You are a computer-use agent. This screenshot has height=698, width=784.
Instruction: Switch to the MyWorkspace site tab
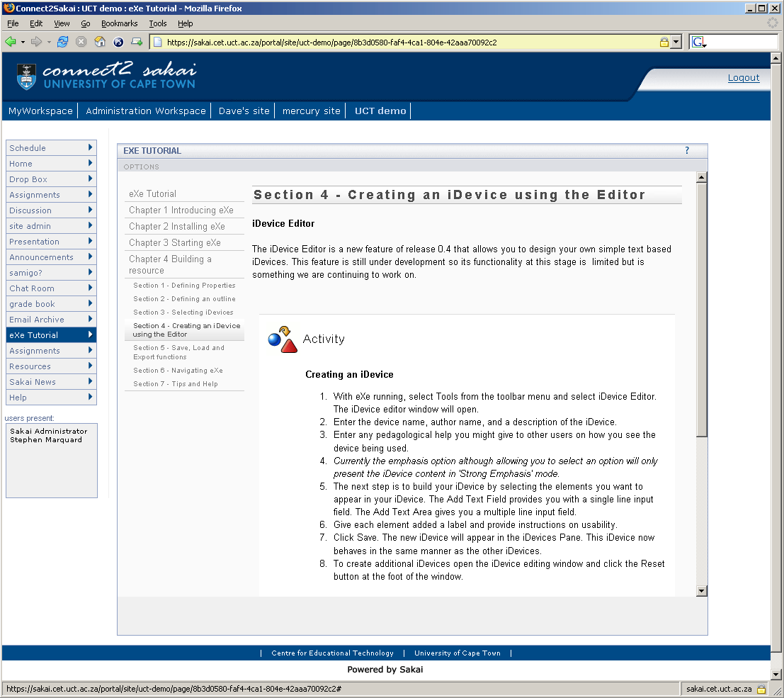point(40,111)
